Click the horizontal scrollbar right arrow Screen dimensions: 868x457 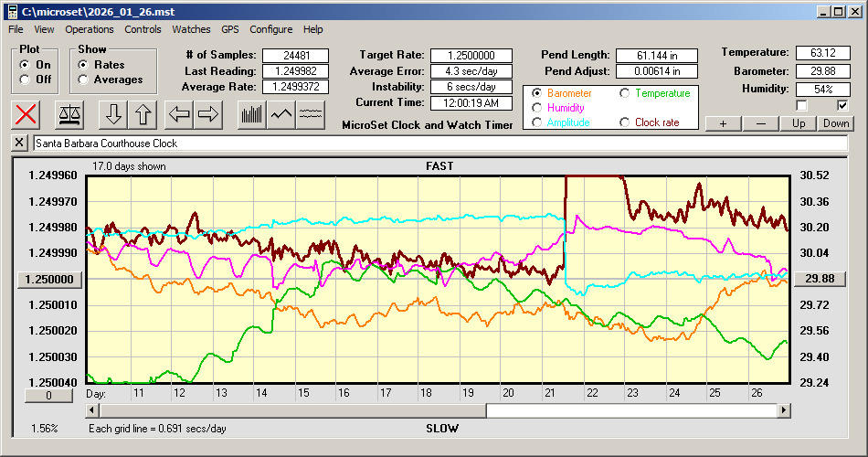coord(783,410)
